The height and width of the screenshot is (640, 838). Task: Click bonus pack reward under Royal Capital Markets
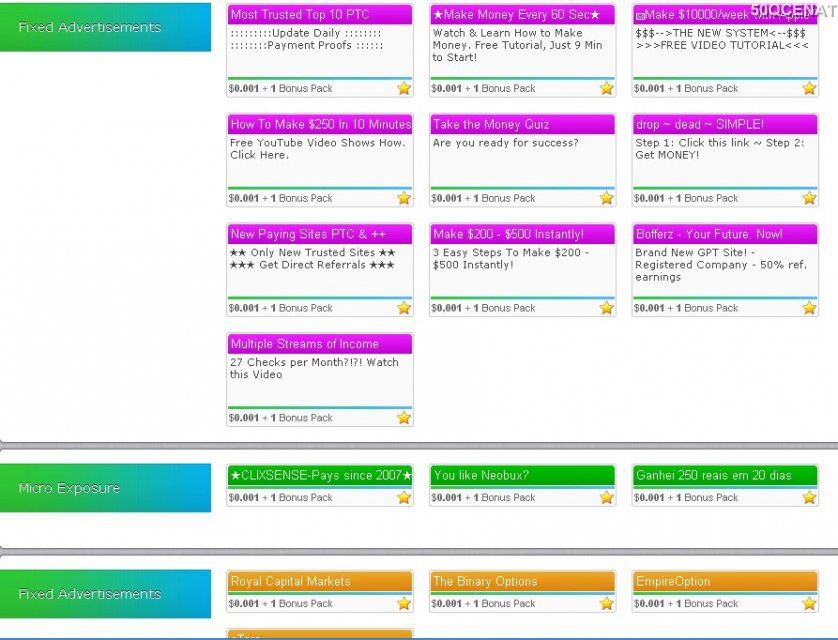click(281, 604)
